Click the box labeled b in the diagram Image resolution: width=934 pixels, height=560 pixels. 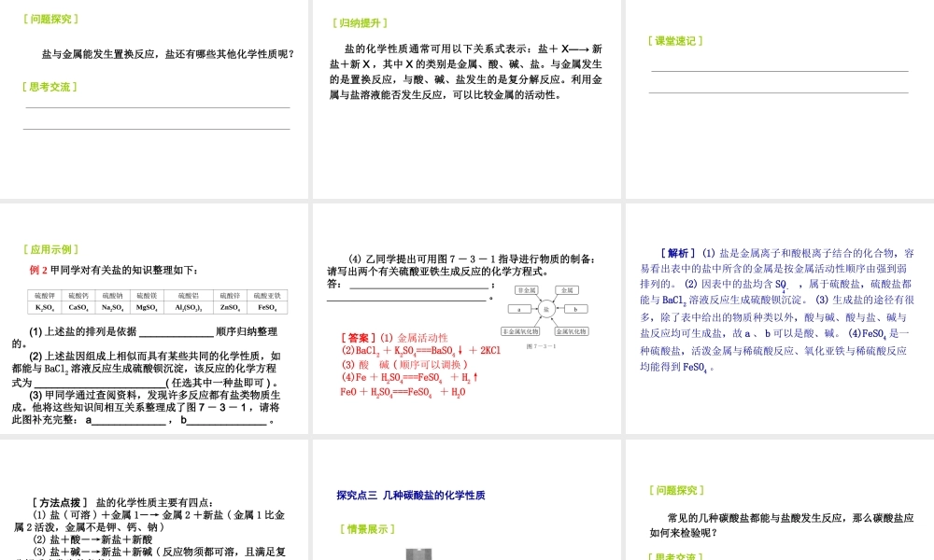point(575,310)
